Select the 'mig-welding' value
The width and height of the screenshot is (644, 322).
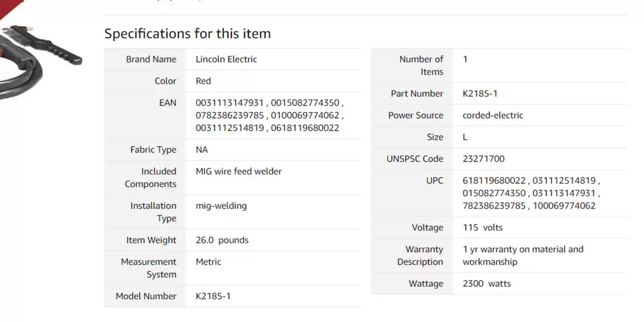(x=221, y=206)
